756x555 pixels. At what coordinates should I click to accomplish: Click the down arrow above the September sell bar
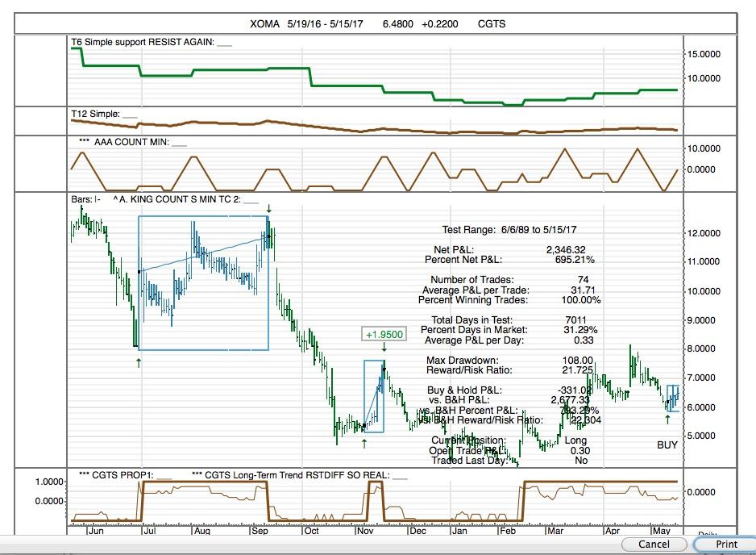269,208
